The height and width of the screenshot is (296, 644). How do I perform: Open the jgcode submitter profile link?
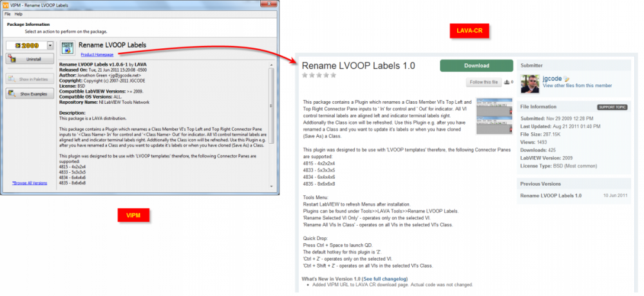pyautogui.click(x=553, y=79)
